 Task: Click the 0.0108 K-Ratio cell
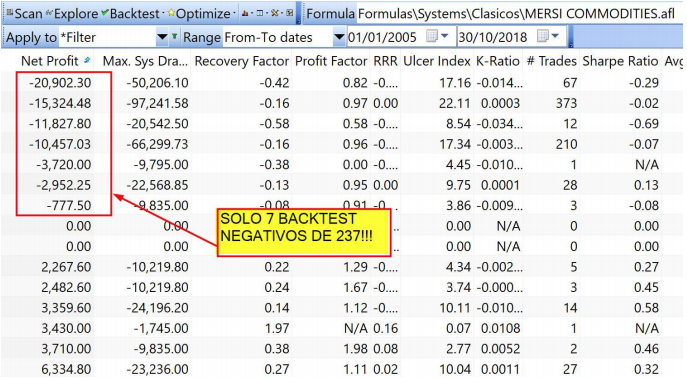[500, 328]
